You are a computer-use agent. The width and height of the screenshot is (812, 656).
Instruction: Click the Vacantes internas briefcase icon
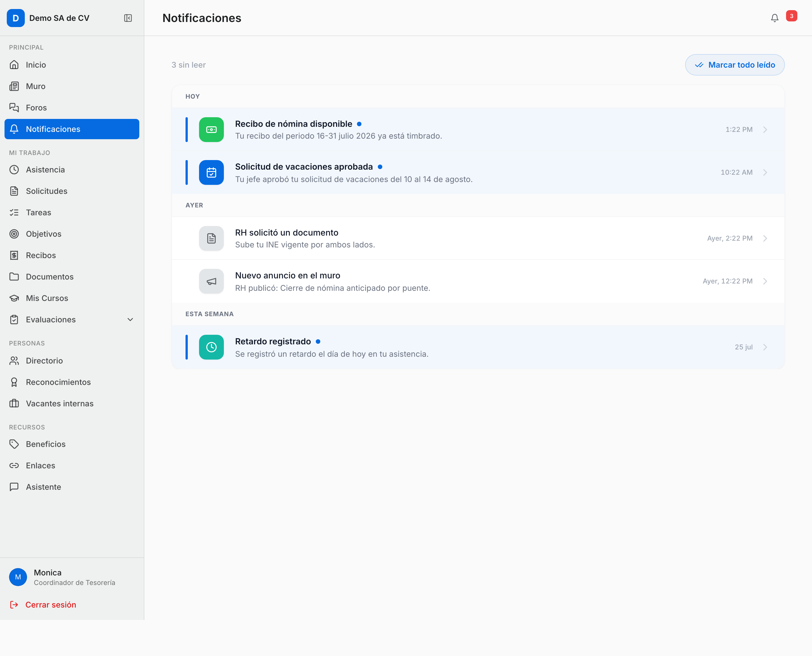tap(14, 404)
